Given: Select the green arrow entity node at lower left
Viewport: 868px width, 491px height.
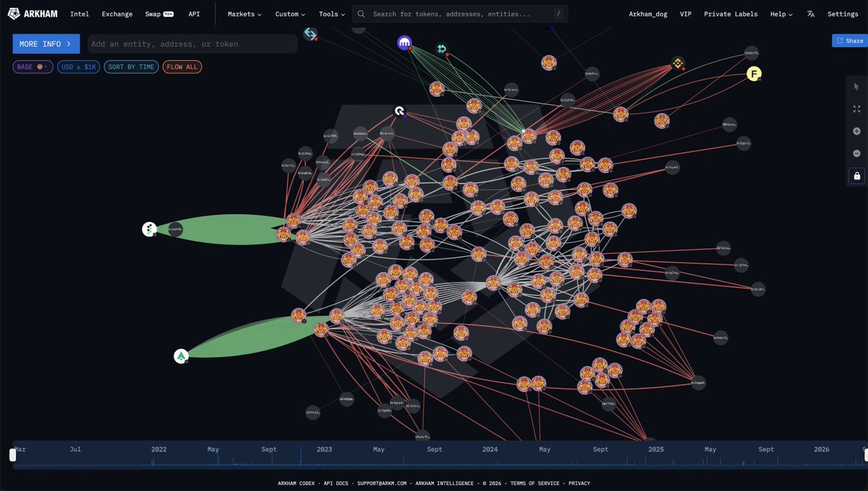Looking at the screenshot, I should pos(181,356).
